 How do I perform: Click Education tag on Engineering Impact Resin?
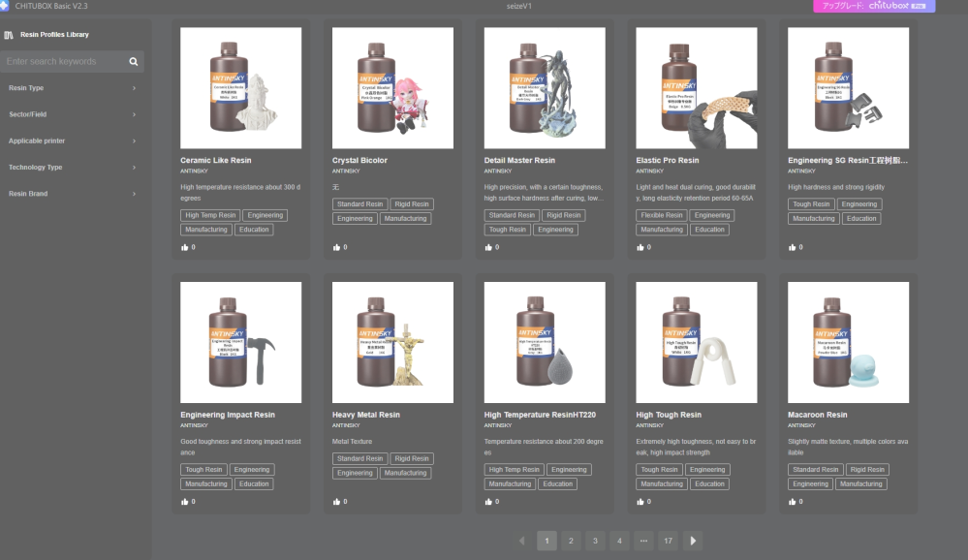tap(254, 484)
